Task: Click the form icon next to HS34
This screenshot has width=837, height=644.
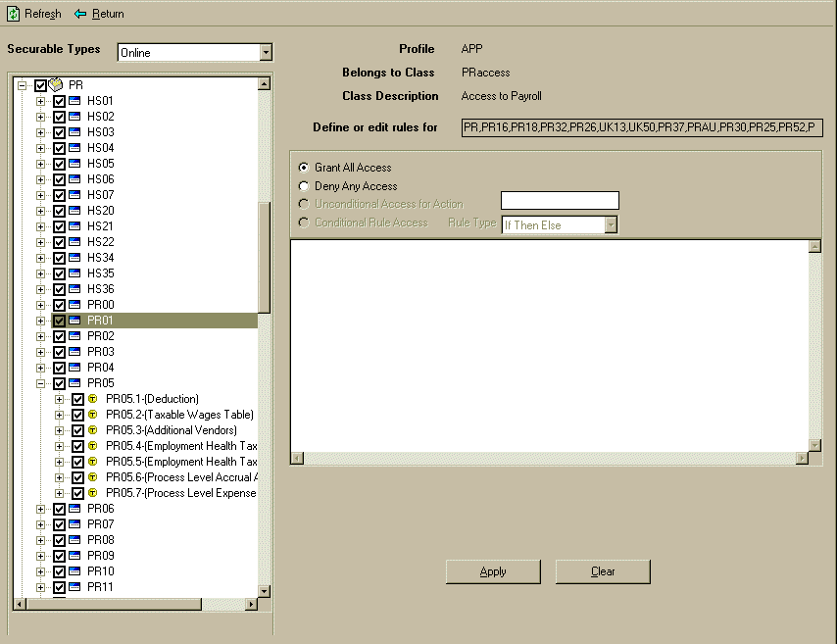Action: coord(75,258)
